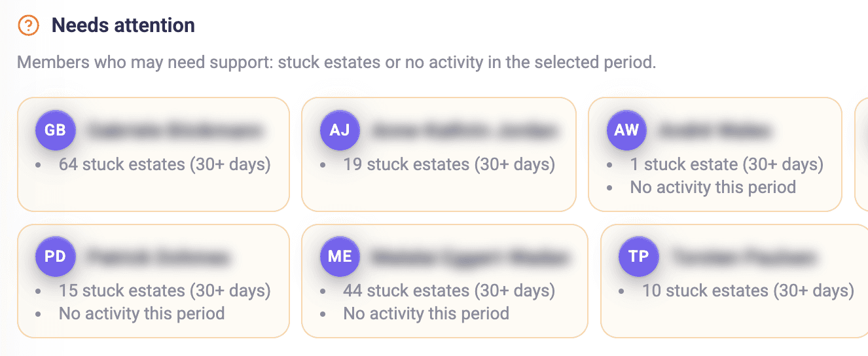Click the AJ member avatar
Image resolution: width=868 pixels, height=356 pixels.
(340, 130)
